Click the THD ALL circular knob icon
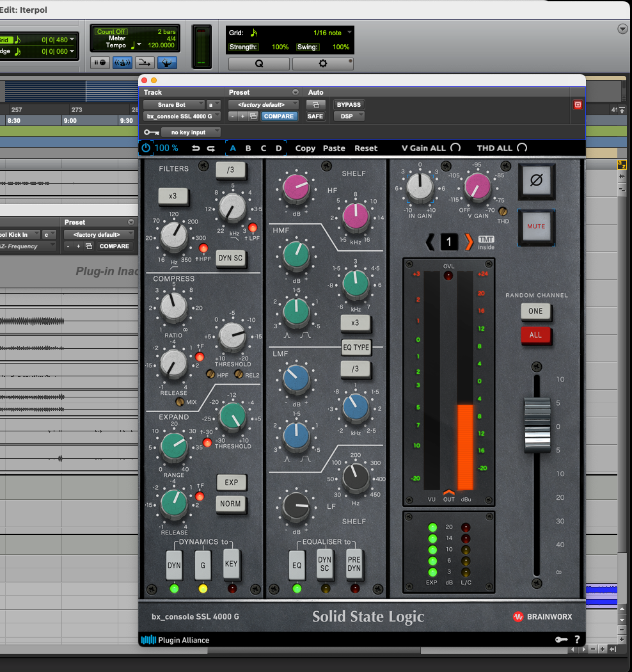The image size is (632, 672). 522,148
